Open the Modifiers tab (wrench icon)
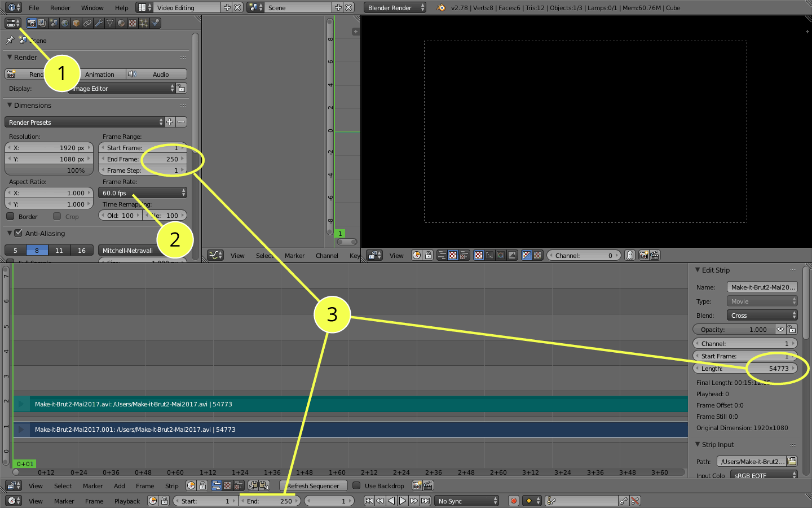The height and width of the screenshot is (508, 812). 99,23
